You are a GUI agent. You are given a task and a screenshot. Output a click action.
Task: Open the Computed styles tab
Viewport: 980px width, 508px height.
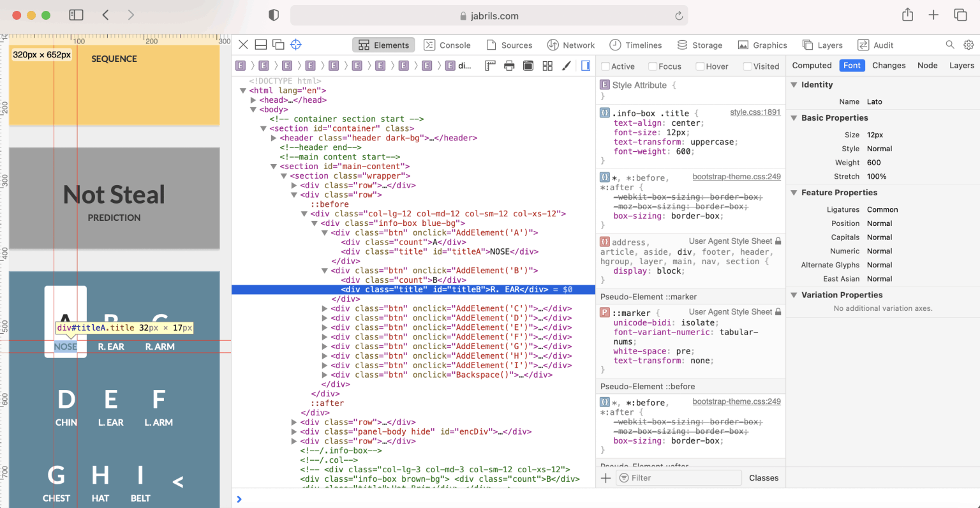pos(812,65)
